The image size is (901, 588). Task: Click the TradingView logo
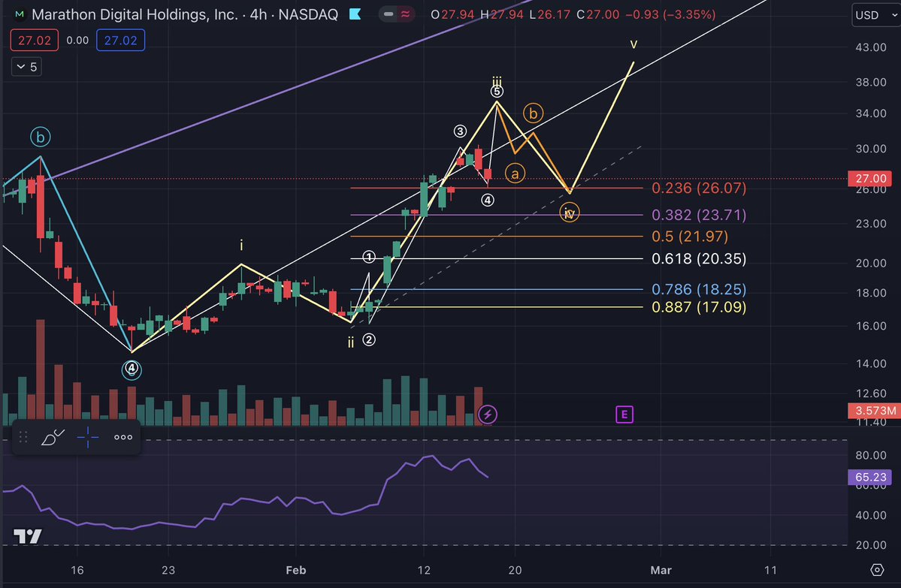click(x=28, y=535)
